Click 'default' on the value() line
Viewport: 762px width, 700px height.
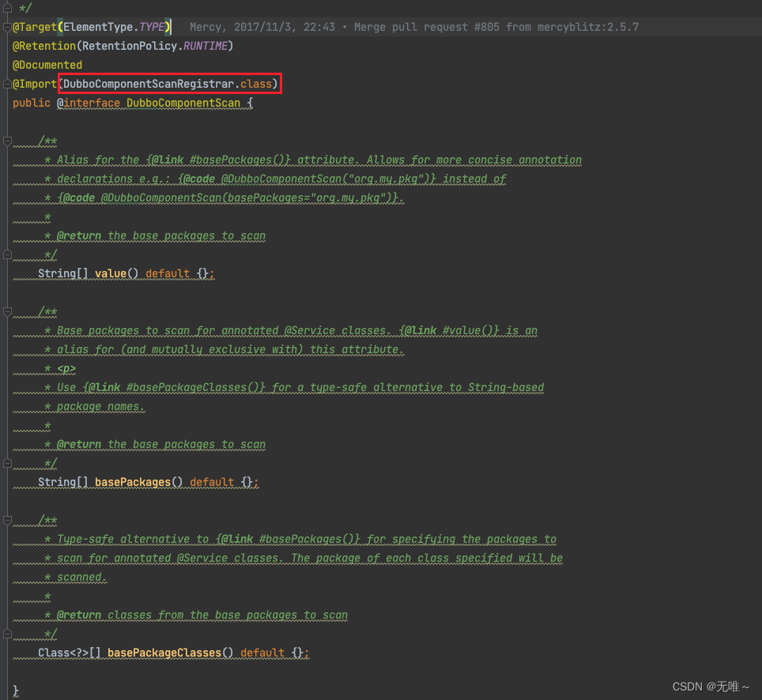168,273
